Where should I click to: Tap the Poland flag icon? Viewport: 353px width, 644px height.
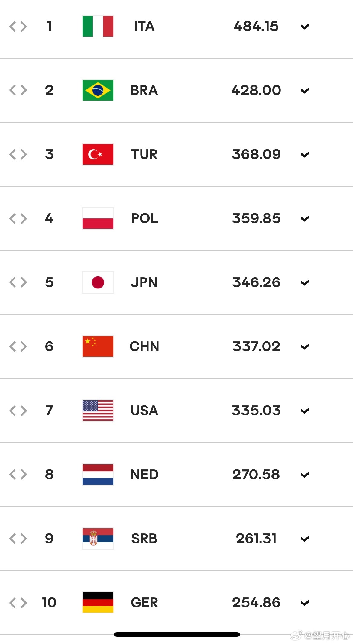[x=98, y=218]
